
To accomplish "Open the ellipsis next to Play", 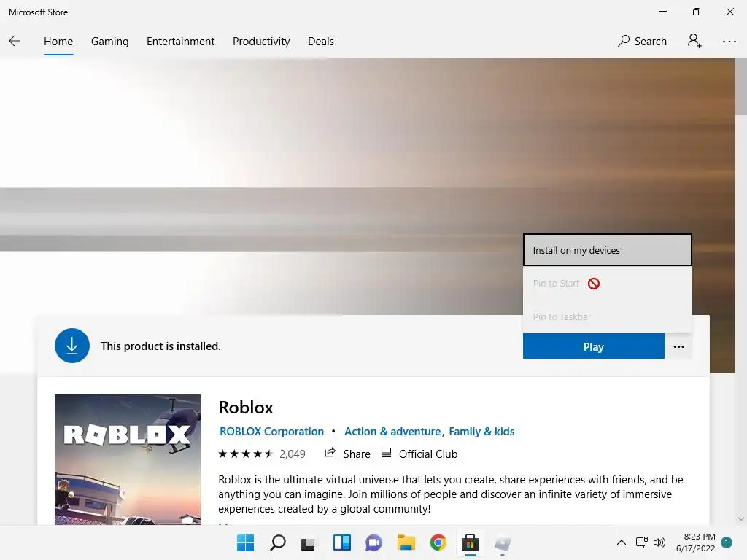I will (x=678, y=346).
